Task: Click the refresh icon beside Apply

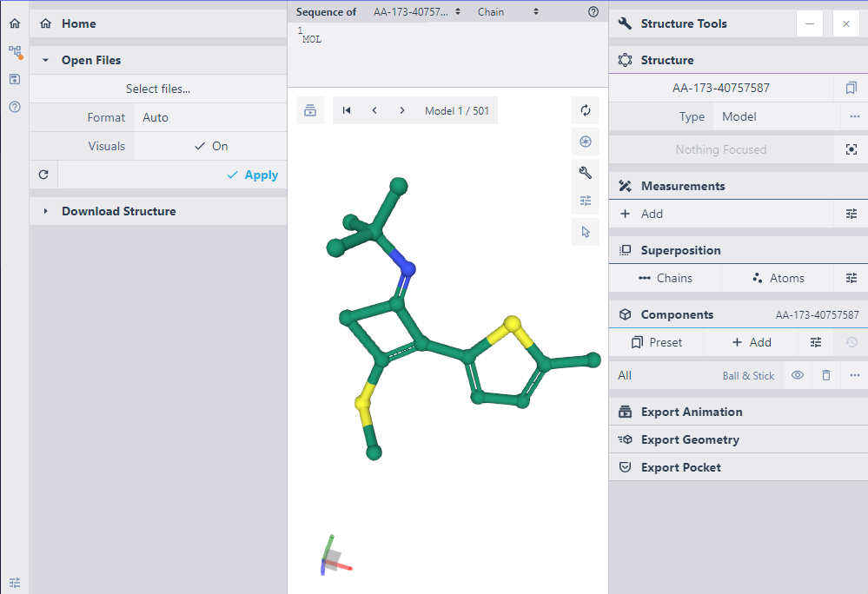Action: pyautogui.click(x=43, y=175)
